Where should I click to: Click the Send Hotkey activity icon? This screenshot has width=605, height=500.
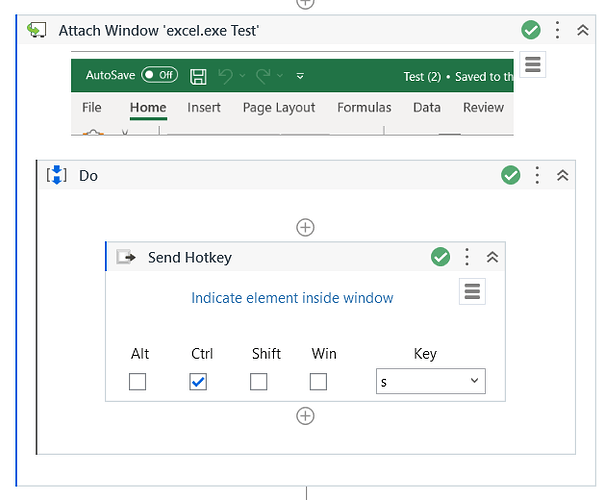126,257
